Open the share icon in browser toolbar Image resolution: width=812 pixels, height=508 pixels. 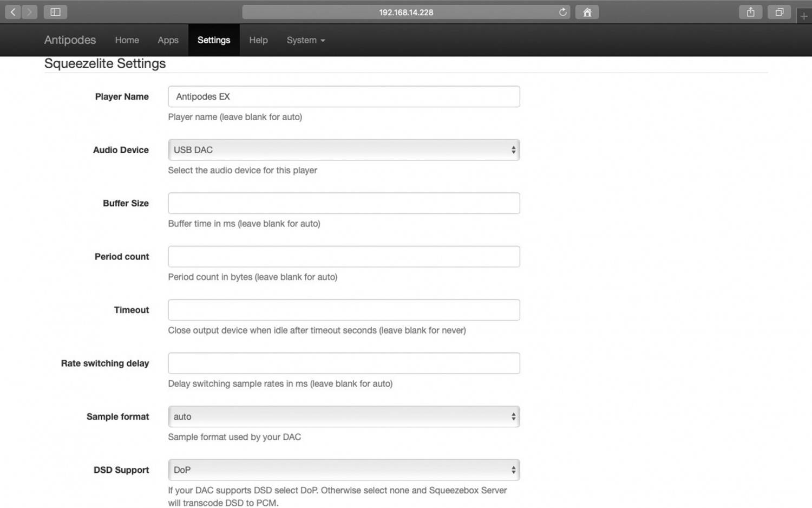[751, 12]
